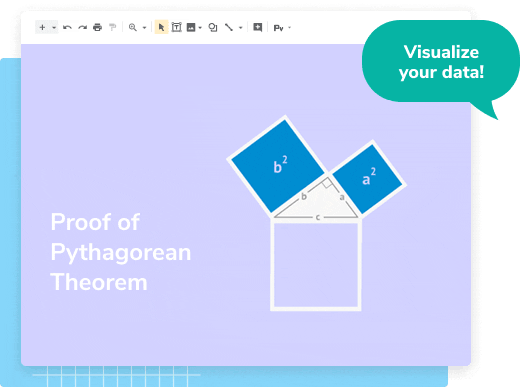520x387 pixels.
Task: Expand the zoom level dropdown arrow
Action: (144, 28)
